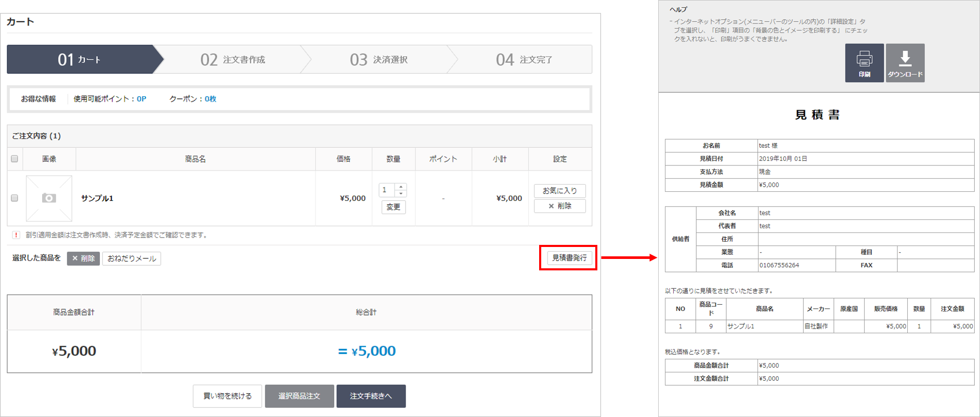Viewport: 980px width, 417px height.
Task: Click 買い物を続ける to continue shopping
Action: pyautogui.click(x=227, y=396)
